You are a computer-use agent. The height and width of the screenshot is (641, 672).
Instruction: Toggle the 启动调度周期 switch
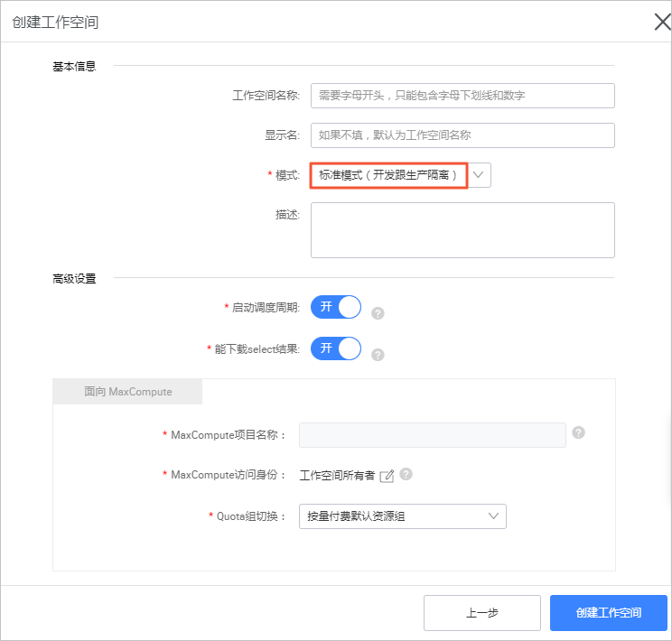(x=336, y=307)
